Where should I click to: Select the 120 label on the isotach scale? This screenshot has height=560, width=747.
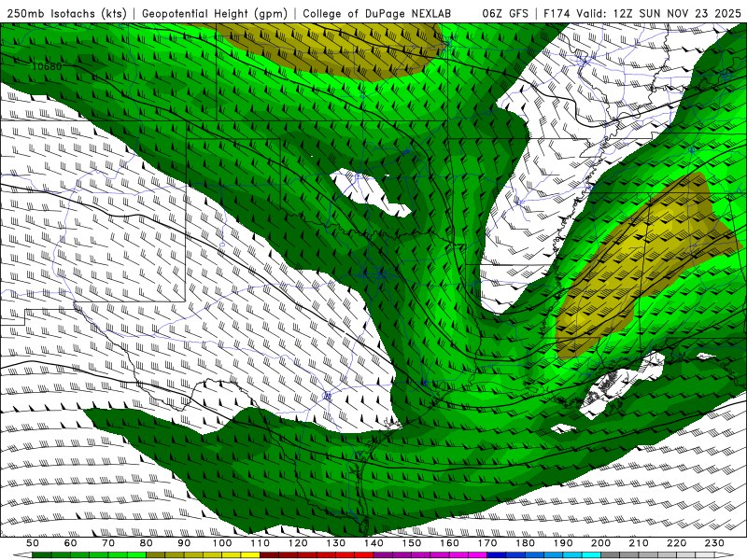tap(298, 543)
